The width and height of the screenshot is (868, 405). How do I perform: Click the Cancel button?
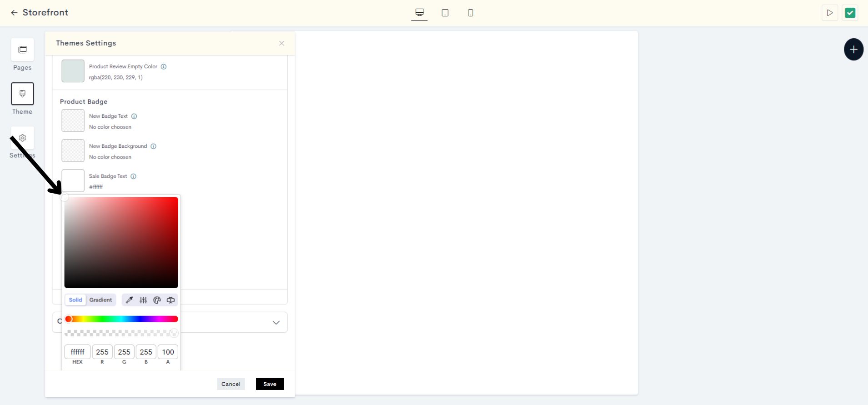click(x=231, y=384)
